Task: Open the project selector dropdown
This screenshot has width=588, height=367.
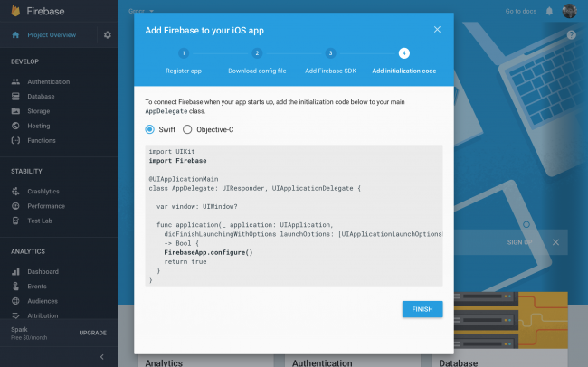Action: (x=141, y=11)
